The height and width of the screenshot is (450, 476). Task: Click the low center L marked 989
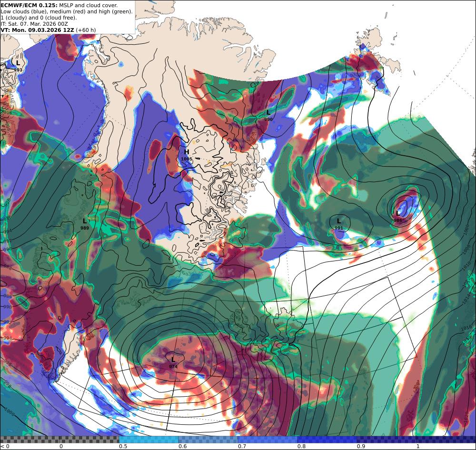click(x=85, y=221)
